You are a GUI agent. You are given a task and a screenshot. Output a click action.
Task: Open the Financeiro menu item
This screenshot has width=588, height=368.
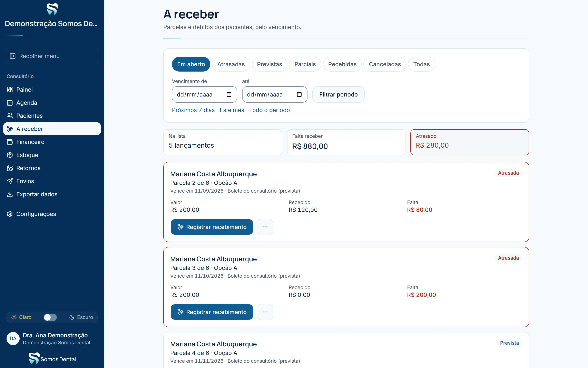(x=52, y=142)
